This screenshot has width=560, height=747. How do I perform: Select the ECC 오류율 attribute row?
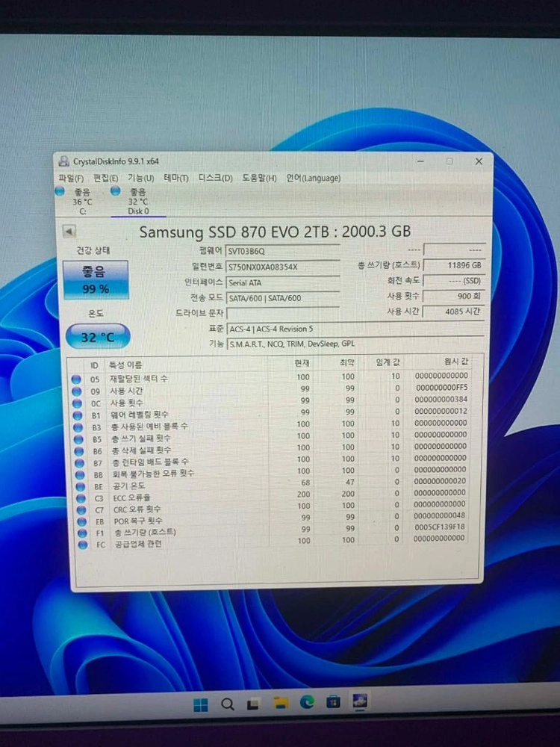pos(272,496)
